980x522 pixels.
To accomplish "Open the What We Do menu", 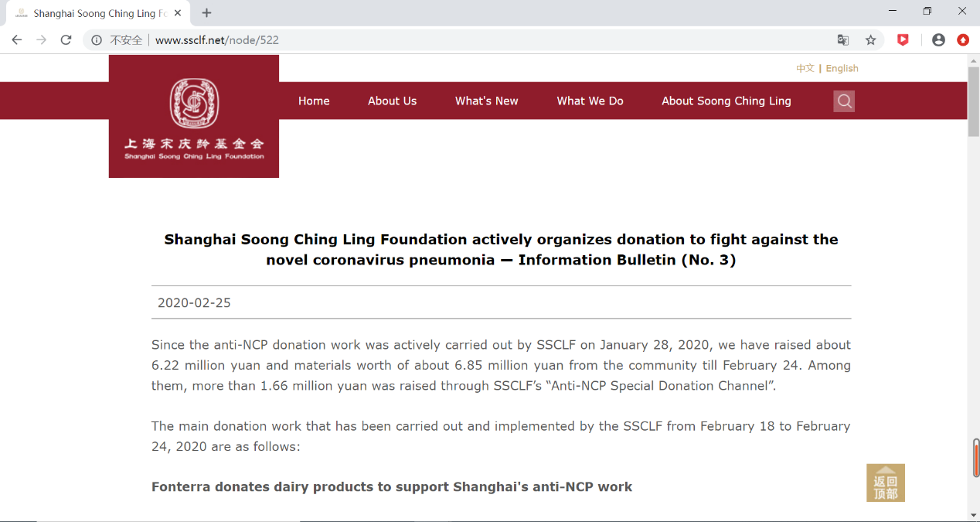I will 590,101.
